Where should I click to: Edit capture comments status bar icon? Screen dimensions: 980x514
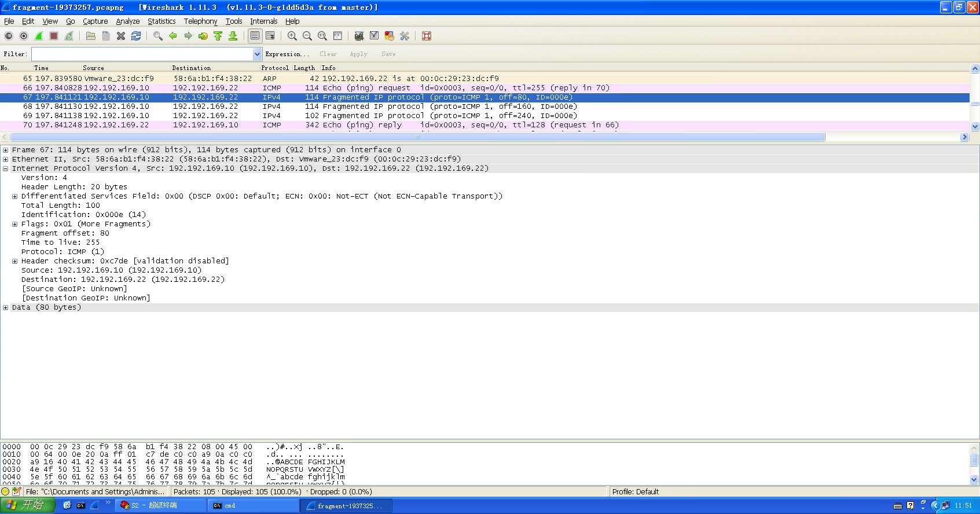17,491
